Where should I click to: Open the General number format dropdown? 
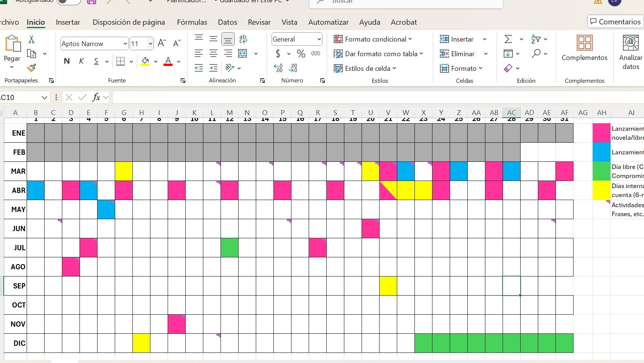click(319, 39)
